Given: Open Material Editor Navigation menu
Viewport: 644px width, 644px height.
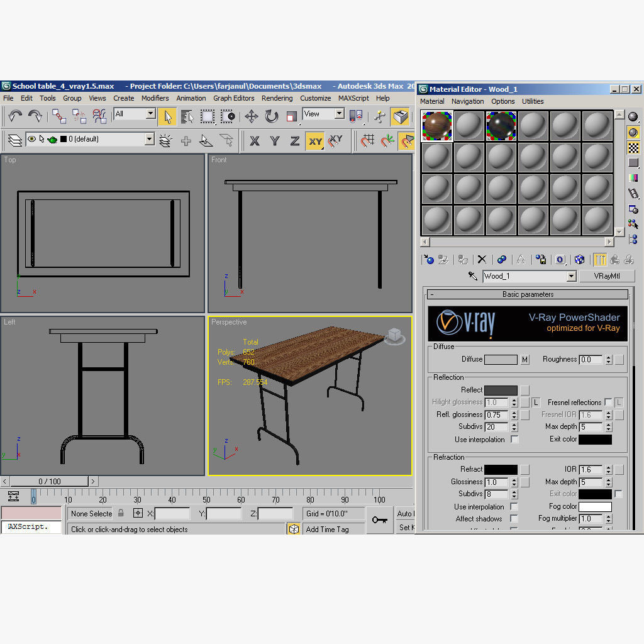Looking at the screenshot, I should pyautogui.click(x=467, y=101).
